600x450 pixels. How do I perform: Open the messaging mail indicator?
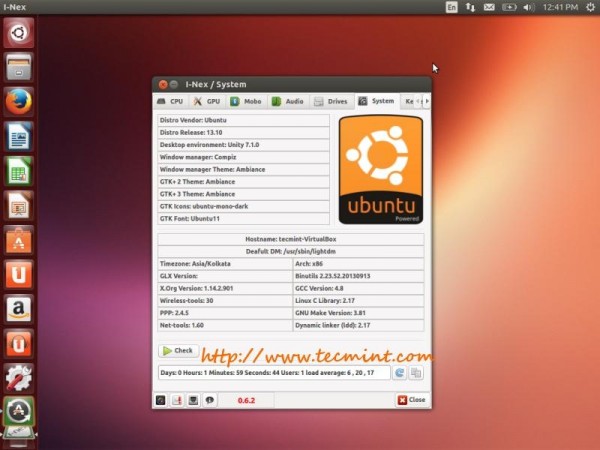pyautogui.click(x=489, y=7)
